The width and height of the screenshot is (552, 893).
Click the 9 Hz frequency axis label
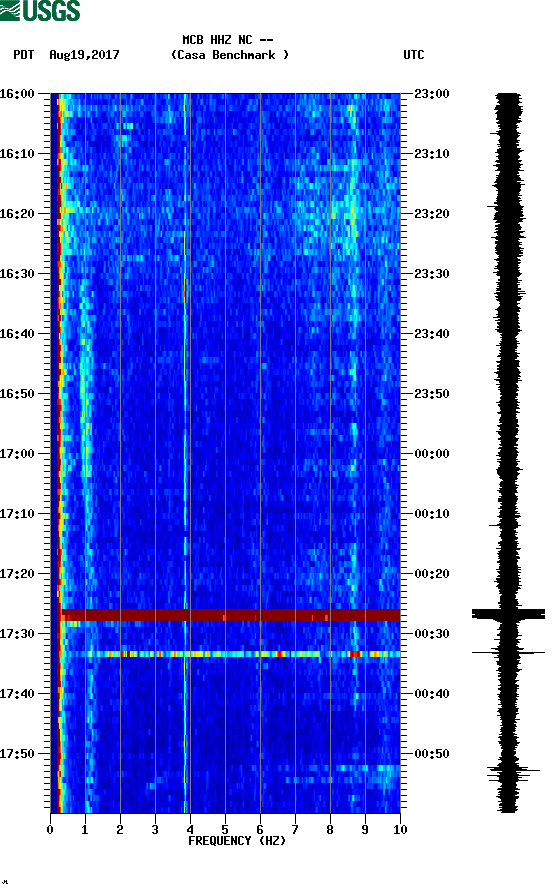click(365, 829)
